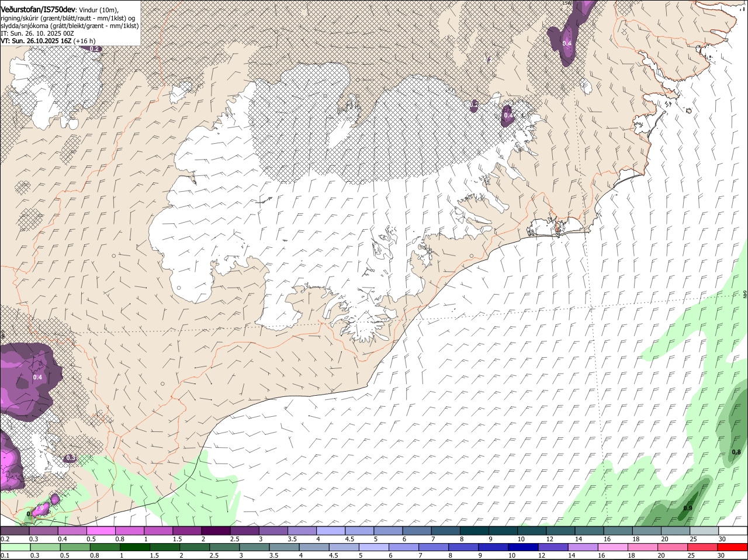
Task: Select the bright red swatch after 30 in the lower legend
Action: point(733,547)
